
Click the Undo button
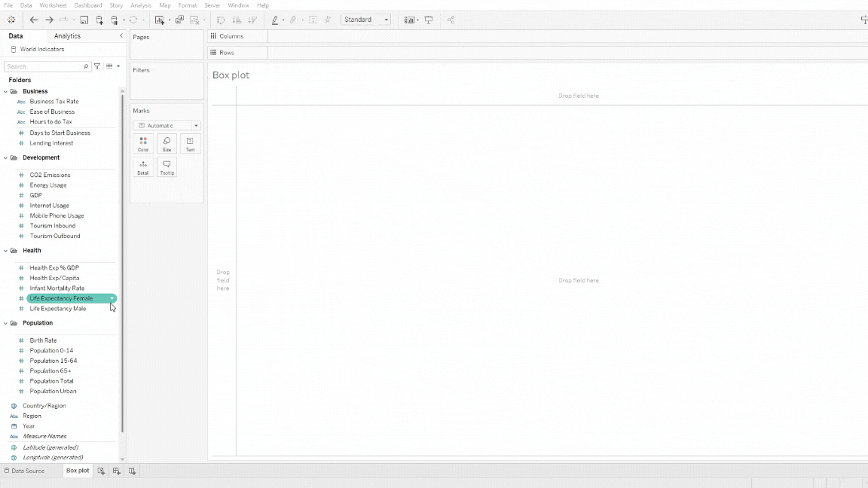point(35,20)
